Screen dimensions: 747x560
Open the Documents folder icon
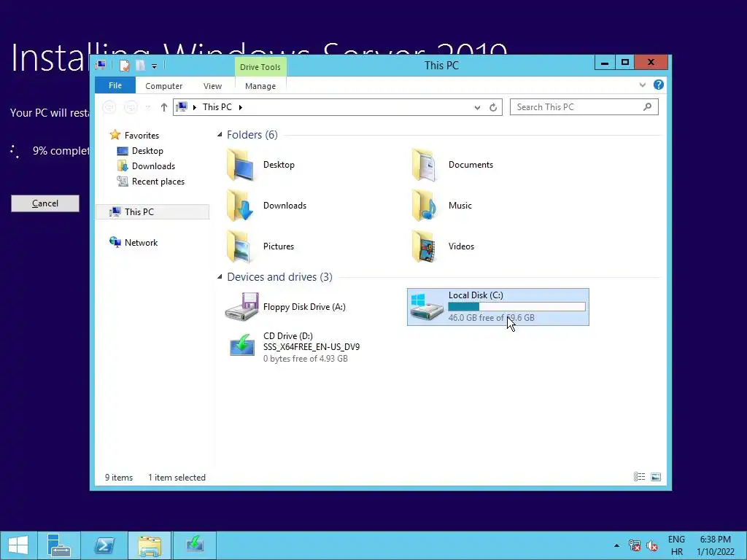(425, 165)
